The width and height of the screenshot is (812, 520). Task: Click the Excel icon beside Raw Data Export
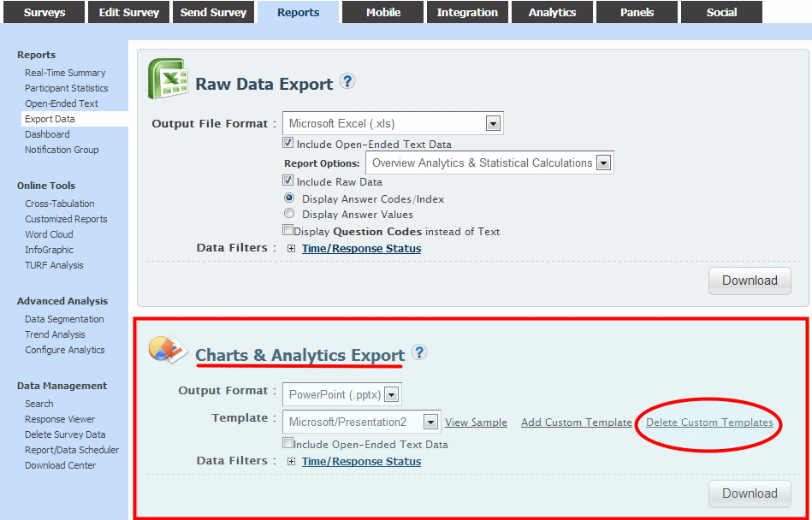click(x=168, y=80)
